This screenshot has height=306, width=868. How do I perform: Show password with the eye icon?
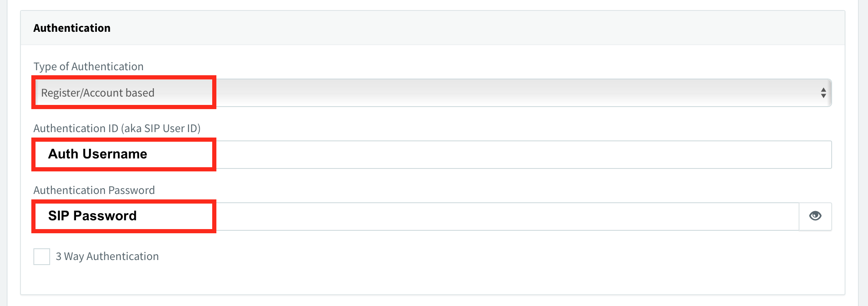815,216
